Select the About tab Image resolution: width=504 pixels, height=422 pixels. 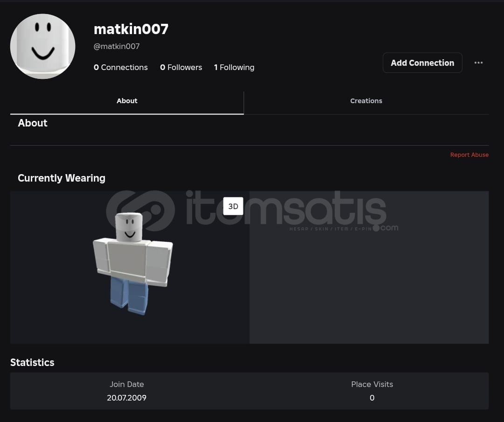pos(127,101)
